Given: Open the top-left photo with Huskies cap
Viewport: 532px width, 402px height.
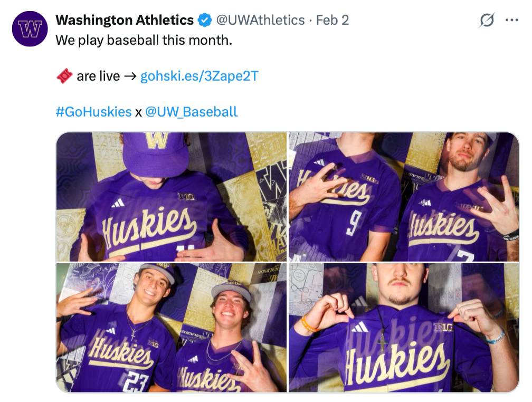Looking at the screenshot, I should tap(171, 196).
